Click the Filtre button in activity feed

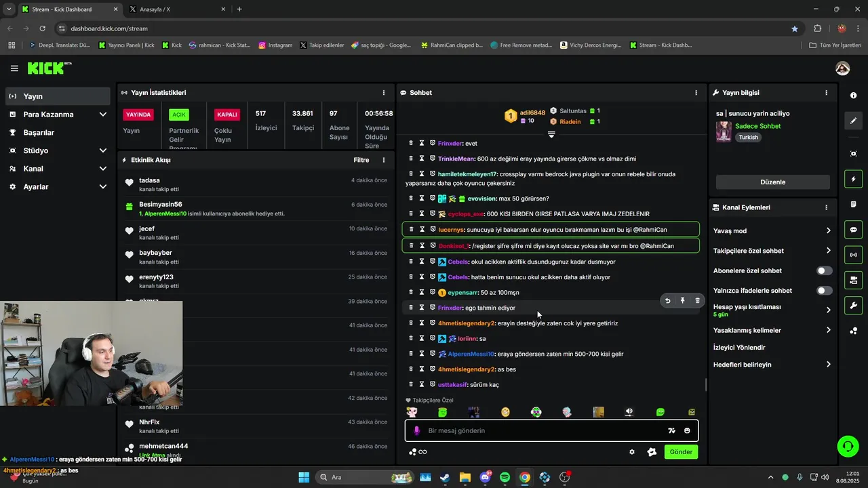[361, 160]
